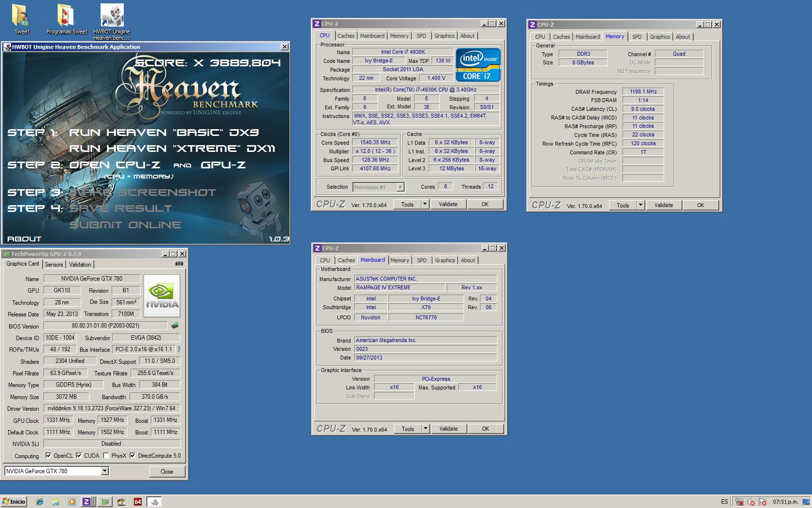Open SPD tab in CPU-Z Memory window

click(637, 37)
